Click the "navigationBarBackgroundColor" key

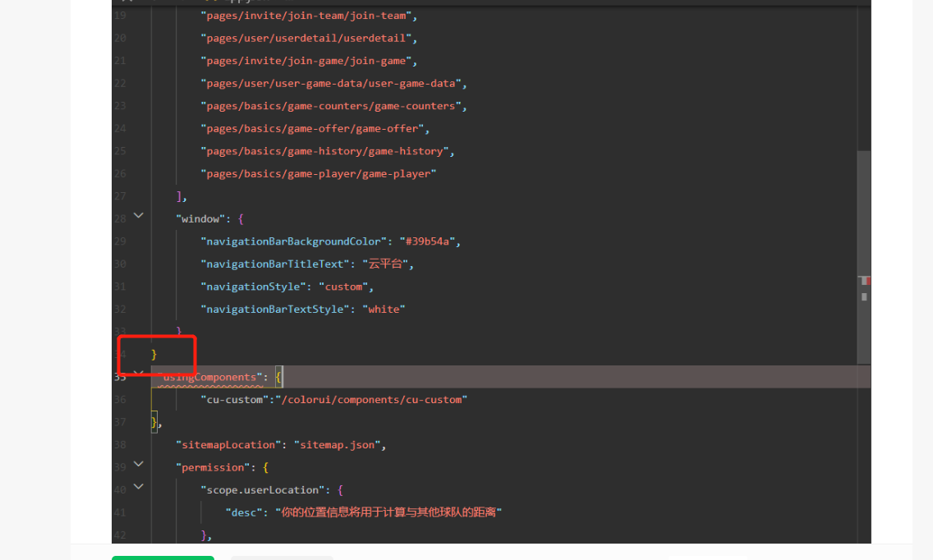293,241
